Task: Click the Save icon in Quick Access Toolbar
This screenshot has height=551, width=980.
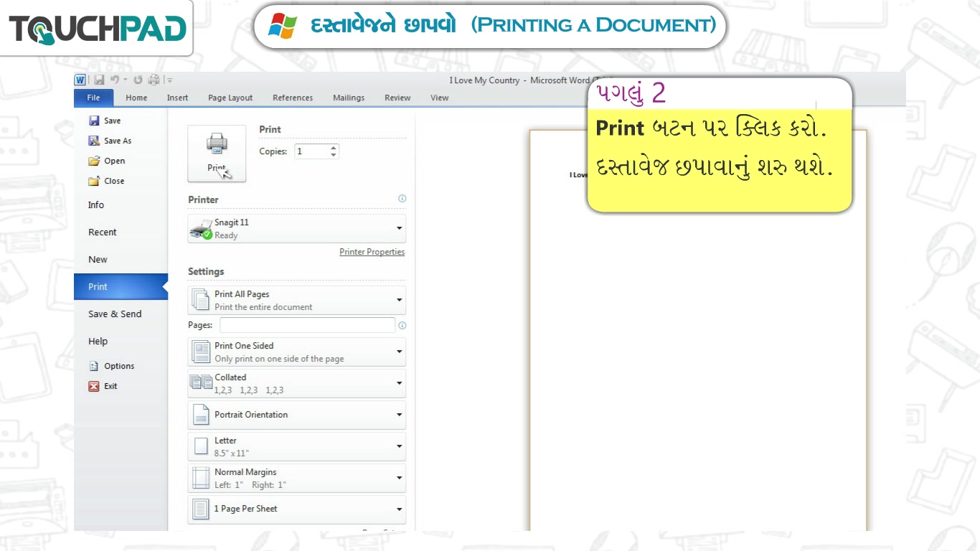Action: [x=99, y=80]
